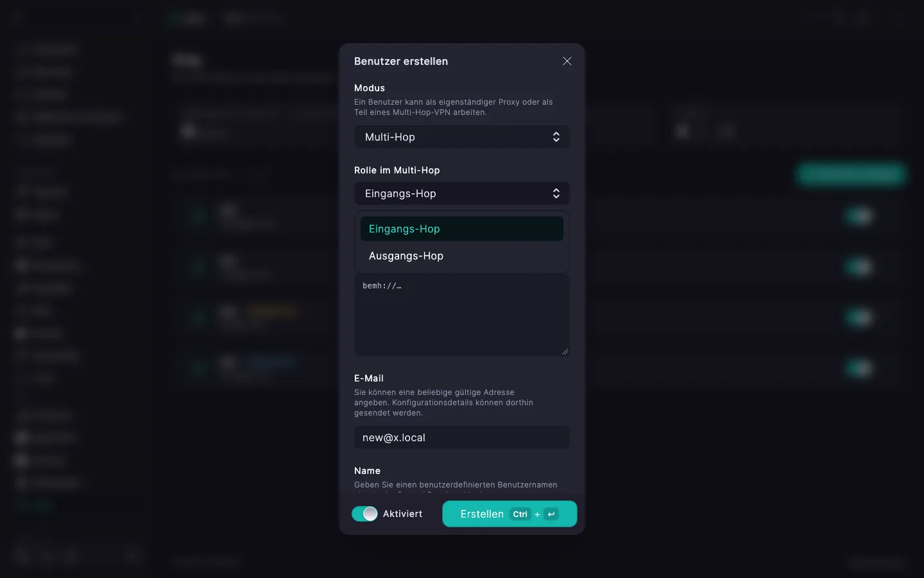This screenshot has height=578, width=924.
Task: Click the blurred green button above the user list
Action: (851, 174)
